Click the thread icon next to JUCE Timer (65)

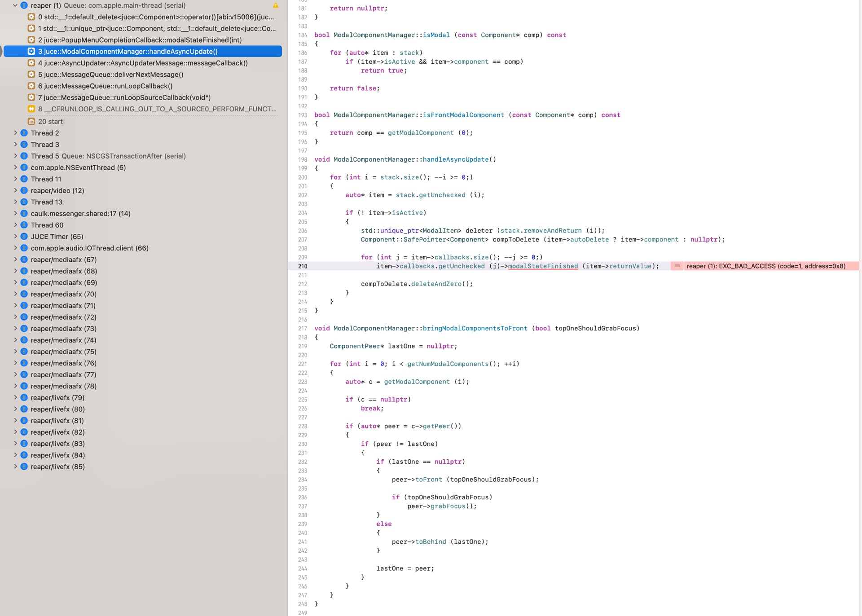24,237
